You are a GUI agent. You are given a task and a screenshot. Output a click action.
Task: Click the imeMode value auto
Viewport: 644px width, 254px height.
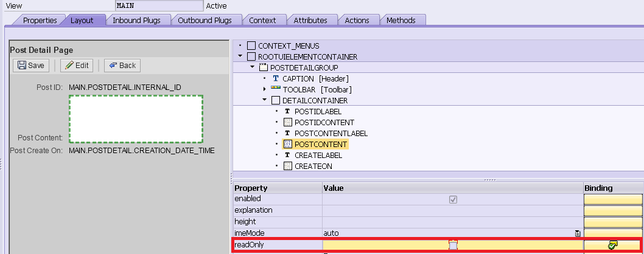(x=331, y=233)
